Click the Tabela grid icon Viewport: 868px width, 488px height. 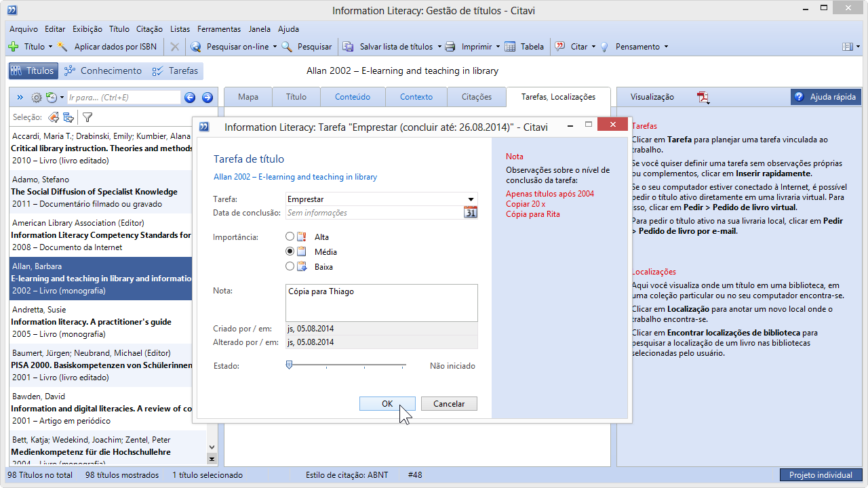click(x=509, y=47)
